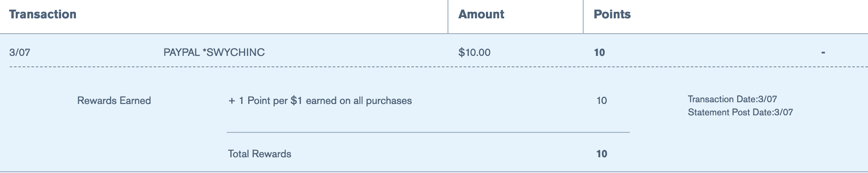868x173 pixels.
Task: Click the solid line above Total Rewards
Action: (x=428, y=132)
